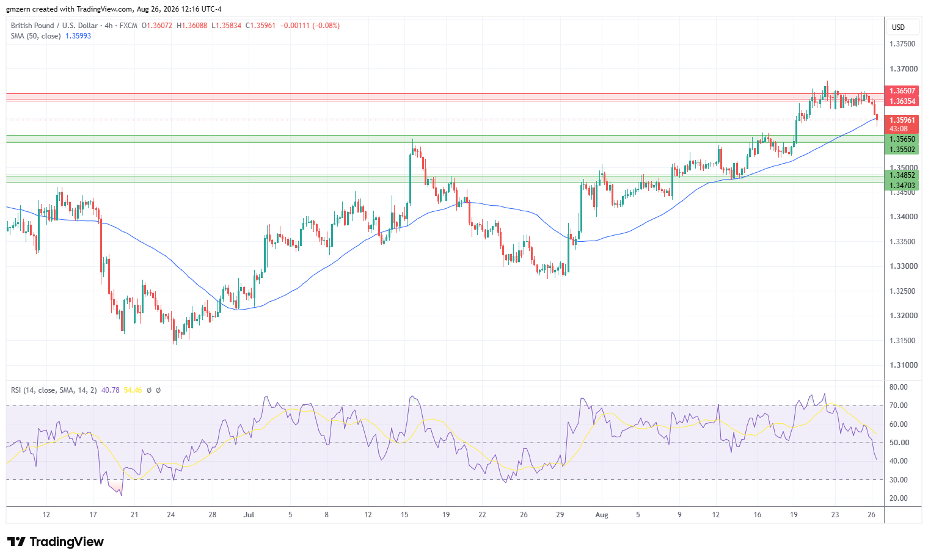Click the TradingView logo at the bottom
This screenshot has width=928, height=560.
click(56, 542)
